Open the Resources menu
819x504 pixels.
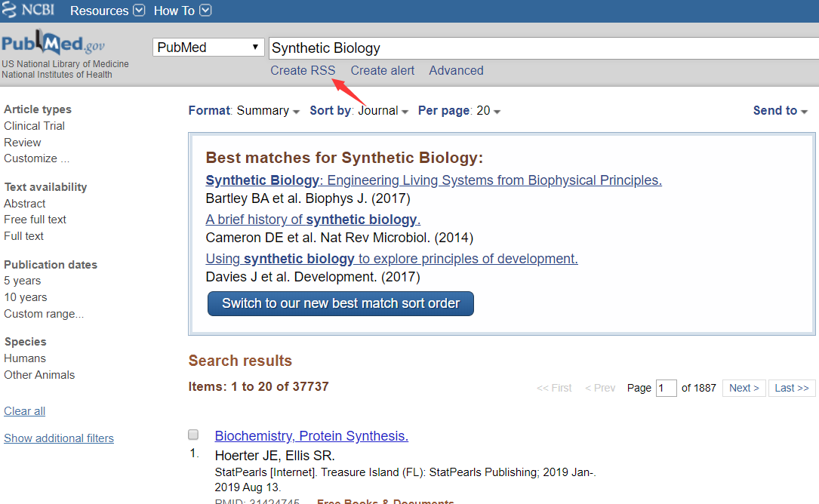[107, 11]
